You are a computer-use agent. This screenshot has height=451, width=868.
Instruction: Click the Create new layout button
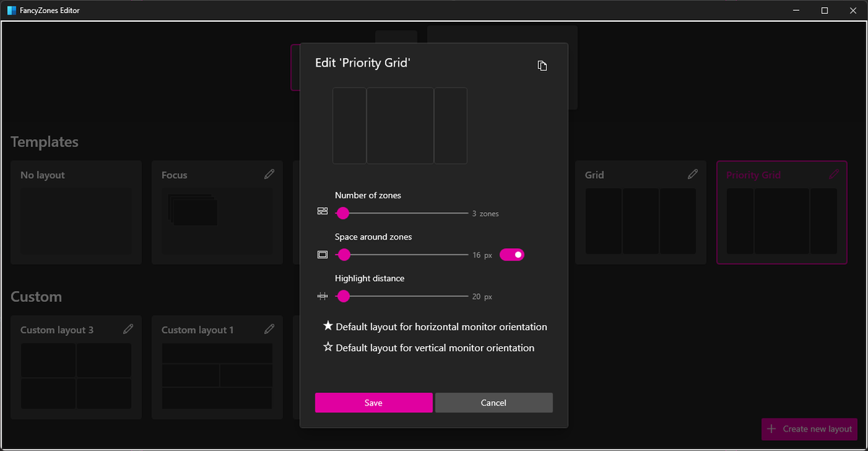click(809, 429)
